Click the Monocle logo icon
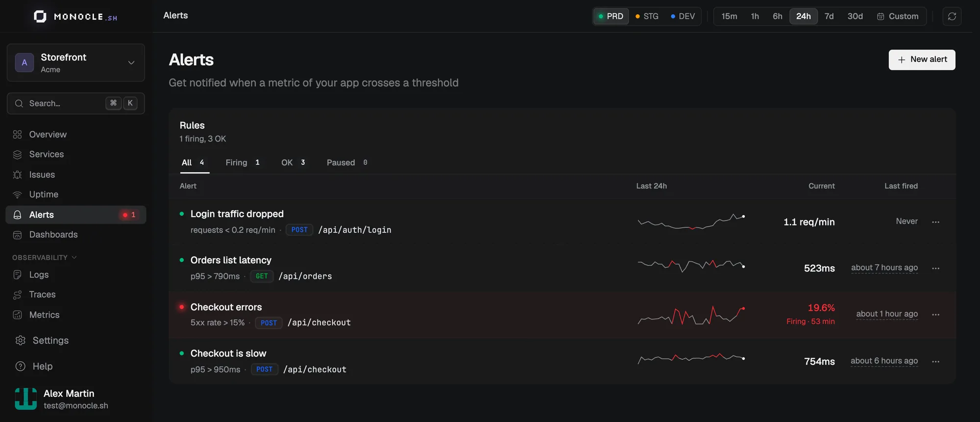Image resolution: width=980 pixels, height=422 pixels. click(x=40, y=17)
